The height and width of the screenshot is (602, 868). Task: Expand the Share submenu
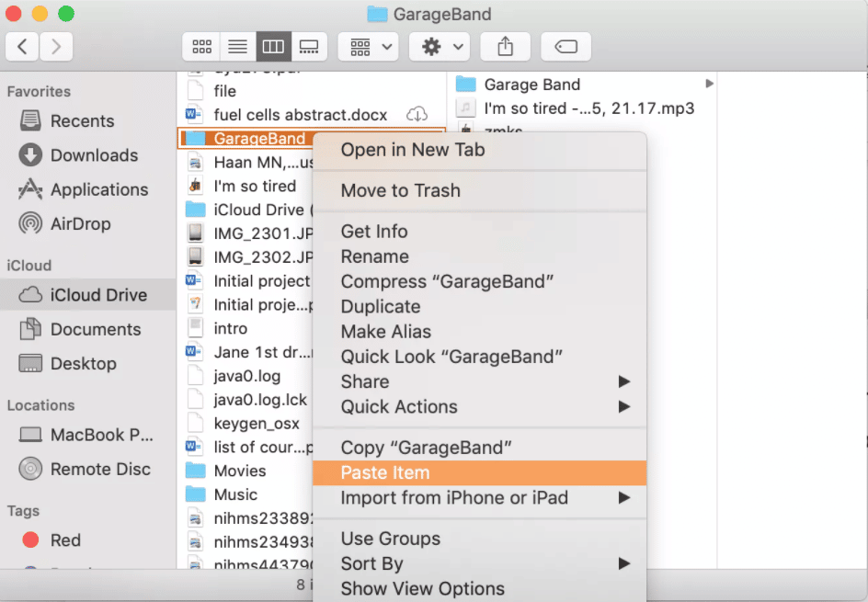tap(479, 381)
